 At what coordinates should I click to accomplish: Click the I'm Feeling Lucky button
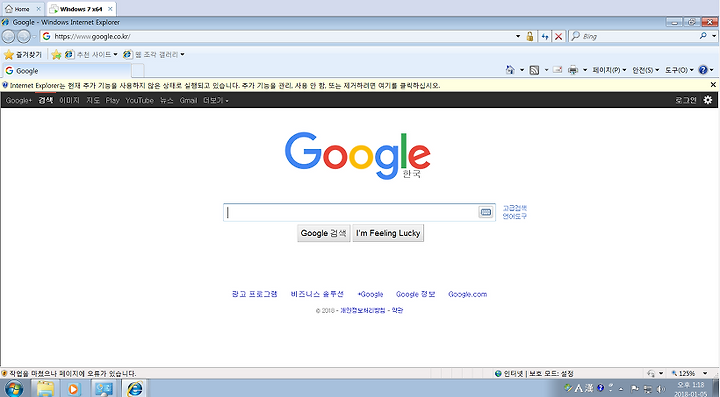point(388,233)
